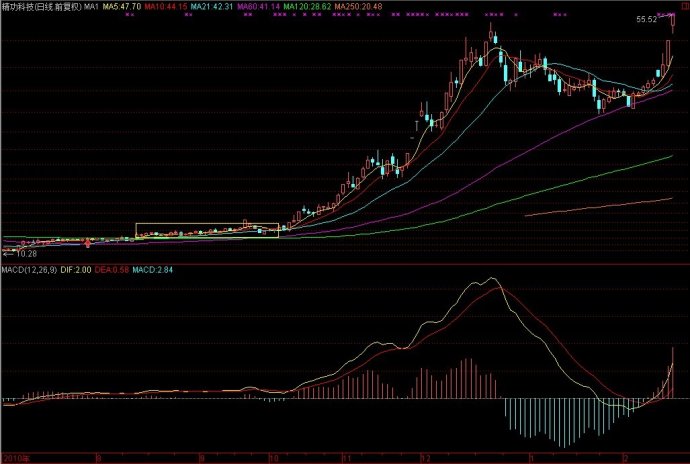
Task: Click the tallest red candlestick at far right
Action: pos(669,52)
